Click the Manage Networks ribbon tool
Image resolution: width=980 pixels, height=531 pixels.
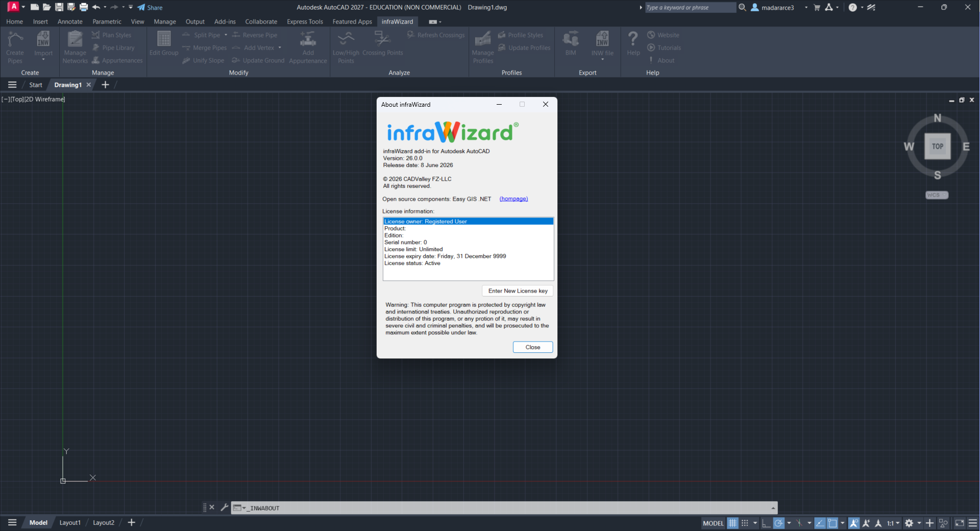(75, 47)
